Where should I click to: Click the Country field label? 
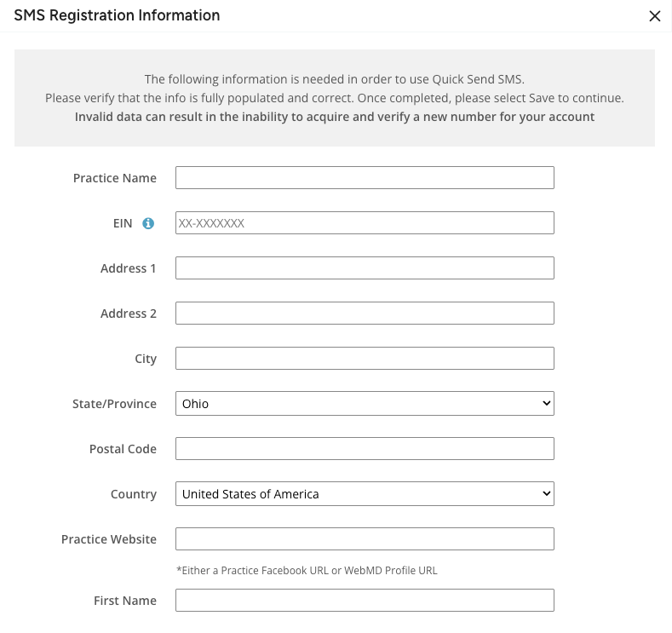tap(134, 494)
